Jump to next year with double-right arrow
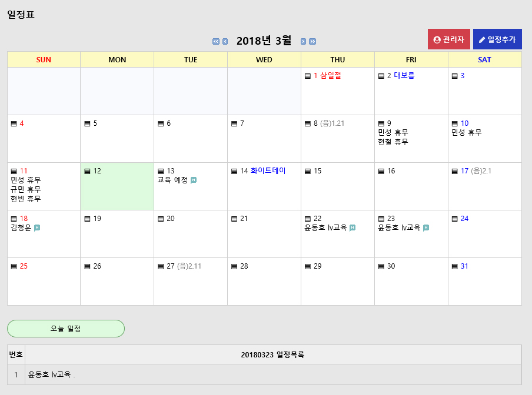 [312, 41]
